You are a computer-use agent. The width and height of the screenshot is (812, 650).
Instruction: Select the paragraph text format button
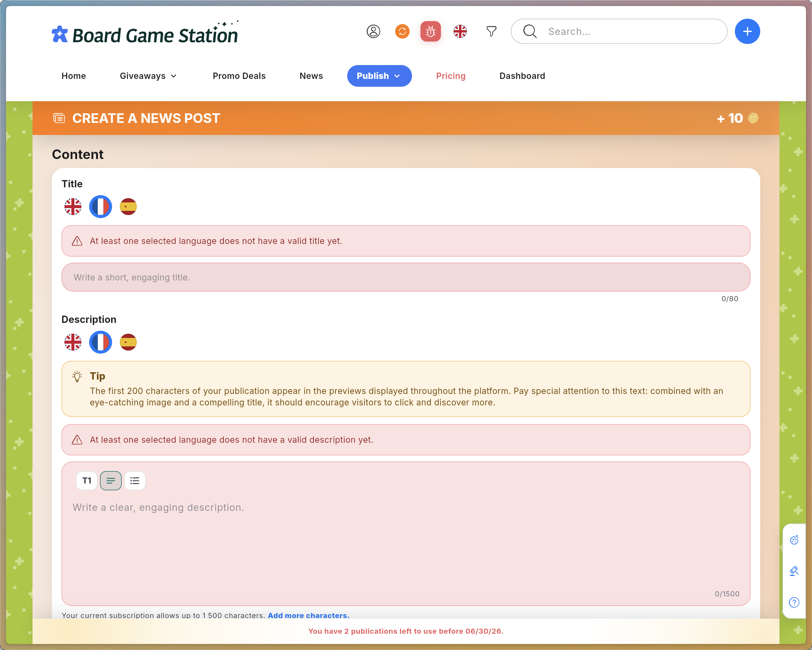(x=111, y=480)
